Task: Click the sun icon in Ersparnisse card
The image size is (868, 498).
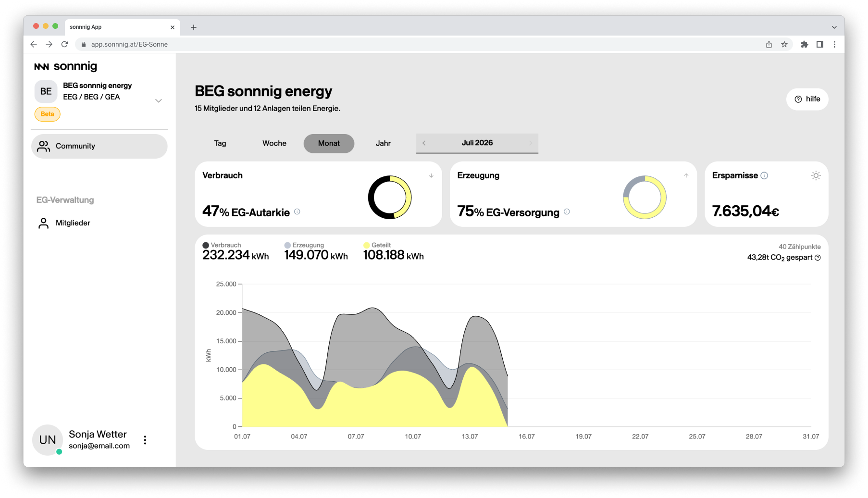Action: tap(816, 175)
